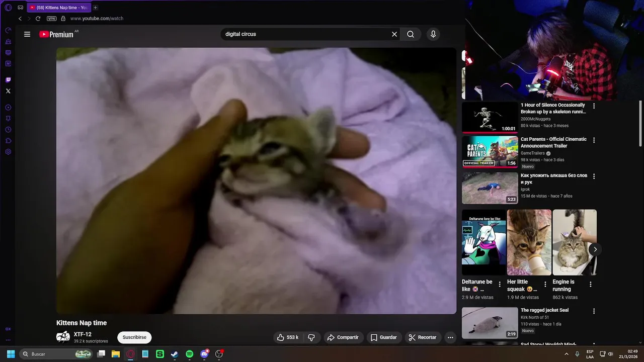The height and width of the screenshot is (362, 644).
Task: Open Cat Parents trailer thumbnail
Action: 490,151
